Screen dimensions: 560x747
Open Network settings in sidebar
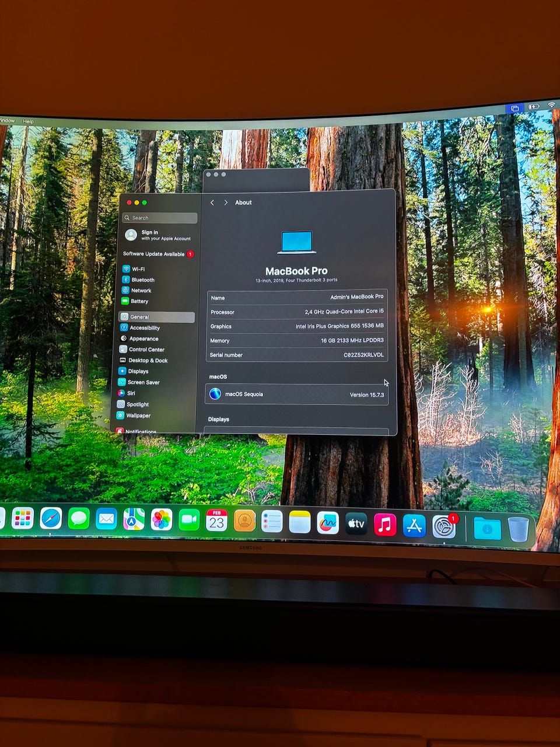tap(136, 291)
